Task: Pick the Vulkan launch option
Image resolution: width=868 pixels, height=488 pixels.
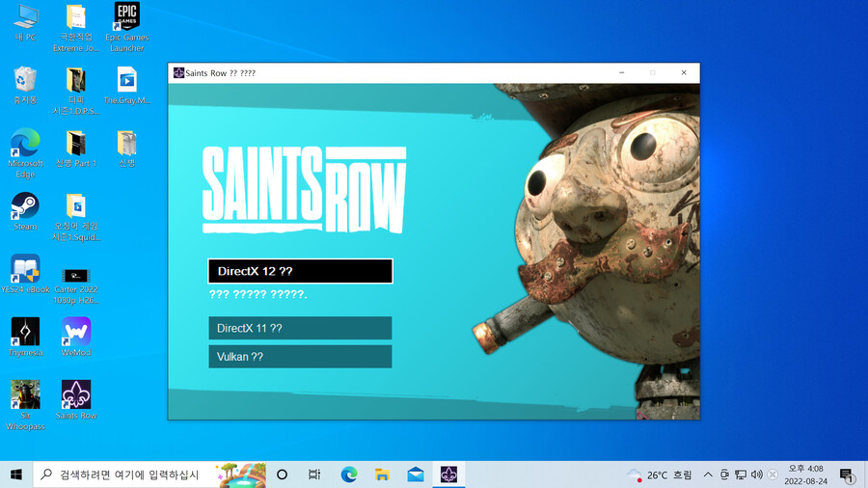Action: pos(300,357)
